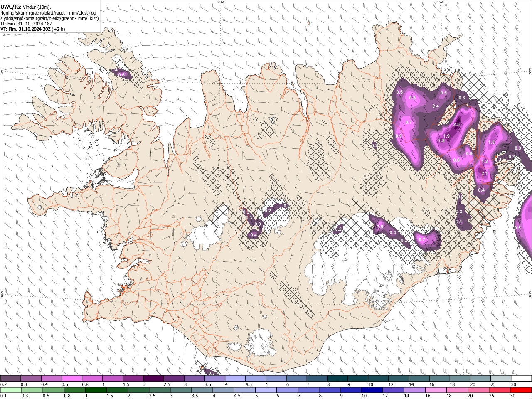Click top-row legend swatch between 3 and 3.5
This screenshot has height=399, width=532.
(x=195, y=379)
